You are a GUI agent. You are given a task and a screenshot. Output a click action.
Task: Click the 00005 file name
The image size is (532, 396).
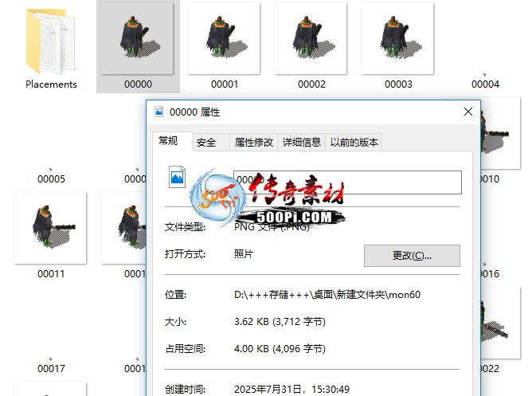point(51,178)
